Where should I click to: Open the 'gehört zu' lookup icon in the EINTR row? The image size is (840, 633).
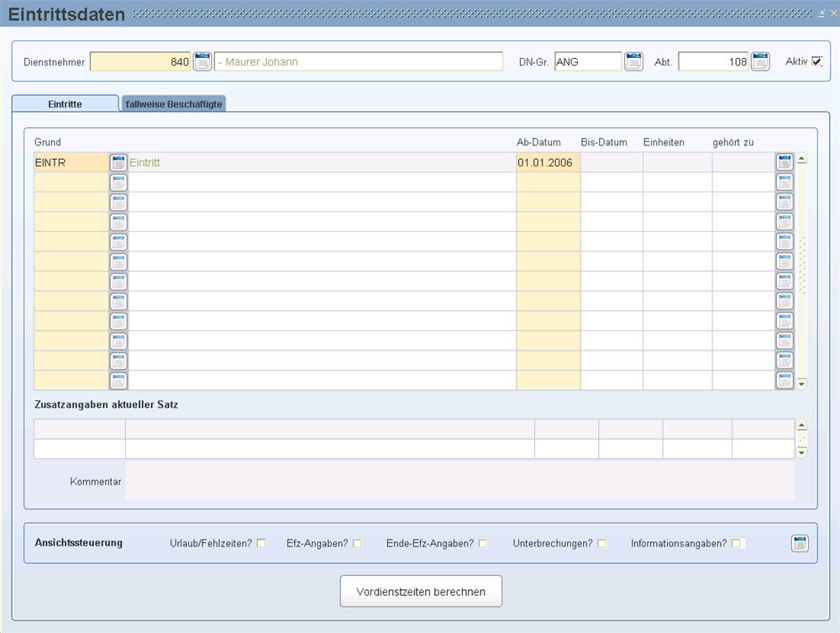click(x=785, y=162)
